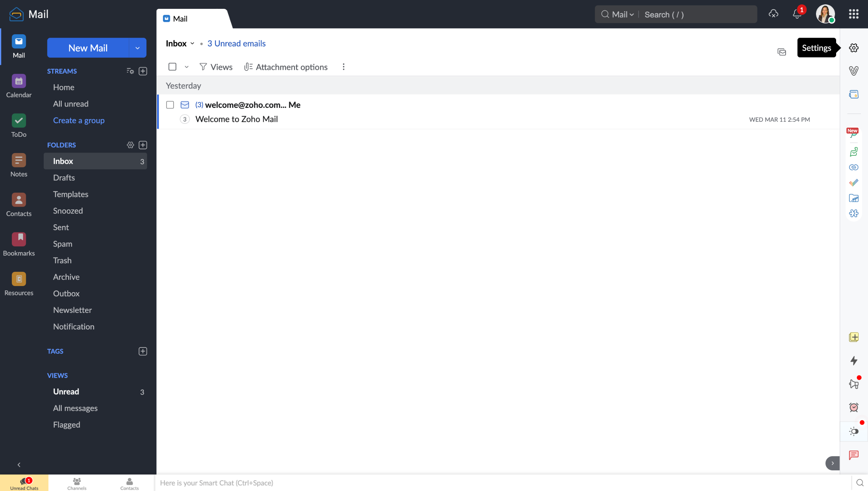Expand the New Mail dropdown arrow
This screenshot has width=868, height=491.
137,48
